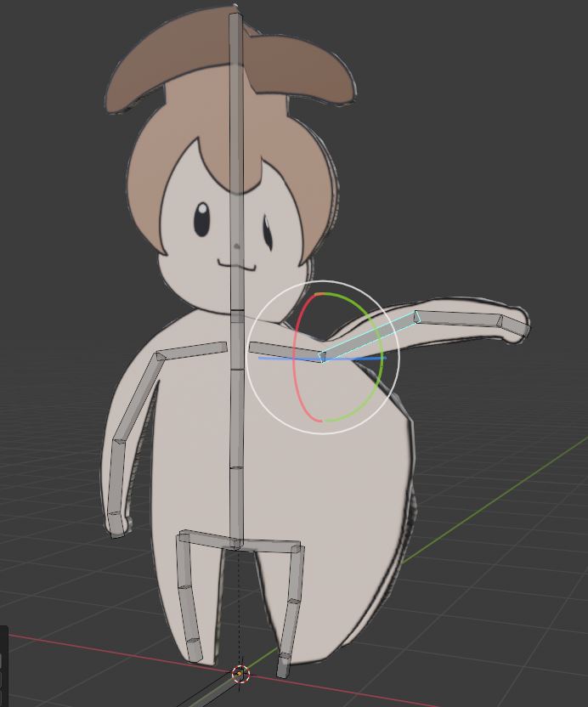Select the long head bone through the face
This screenshot has width=588, height=707.
(236, 162)
